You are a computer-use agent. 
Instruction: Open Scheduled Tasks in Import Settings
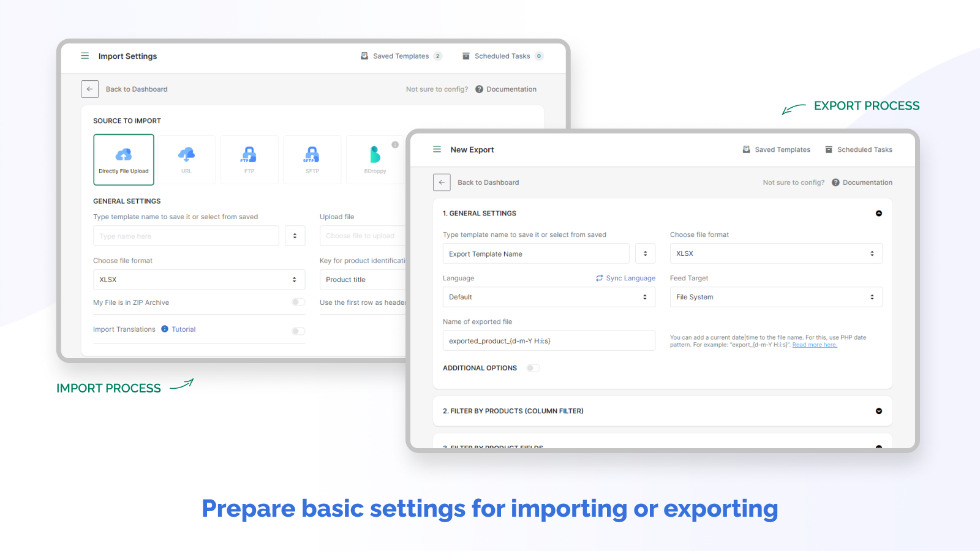502,56
